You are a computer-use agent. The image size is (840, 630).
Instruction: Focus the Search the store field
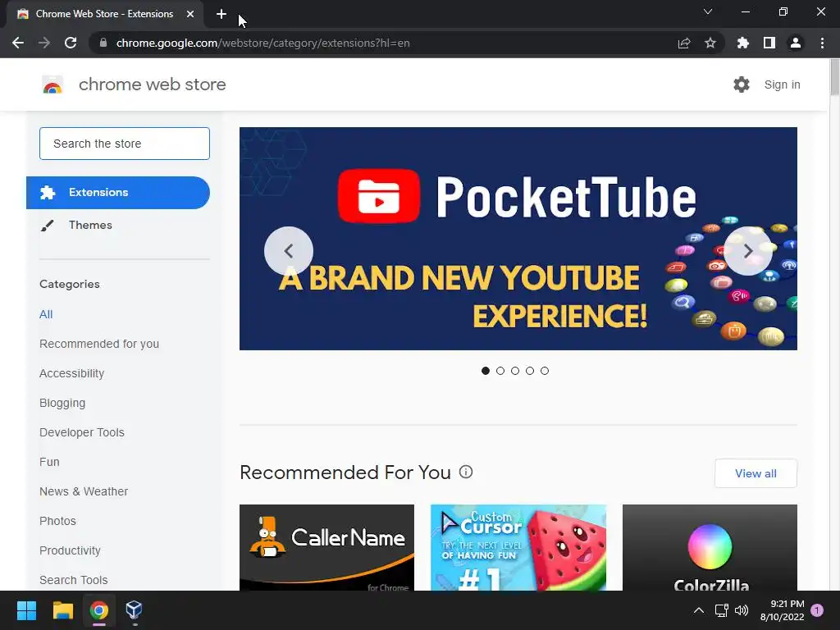125,144
